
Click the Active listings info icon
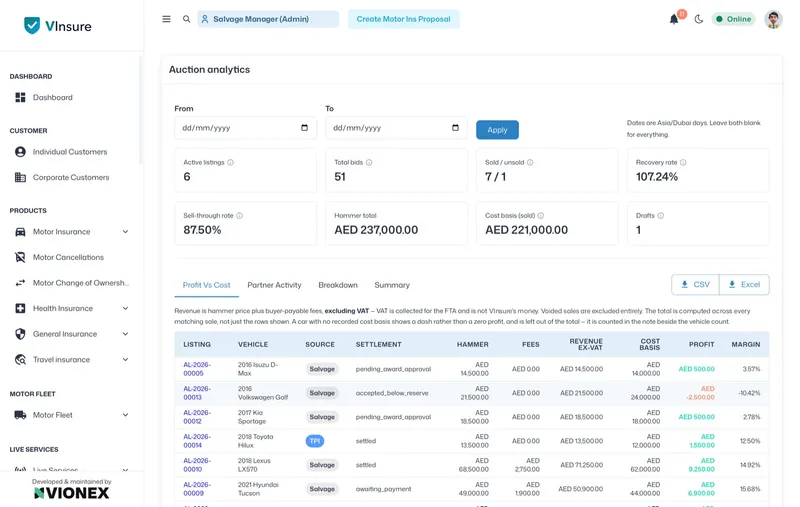[231, 162]
